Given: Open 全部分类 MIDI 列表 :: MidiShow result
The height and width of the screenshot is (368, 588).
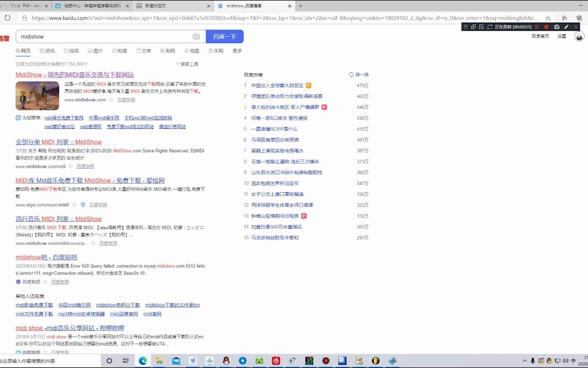Looking at the screenshot, I should [x=59, y=142].
